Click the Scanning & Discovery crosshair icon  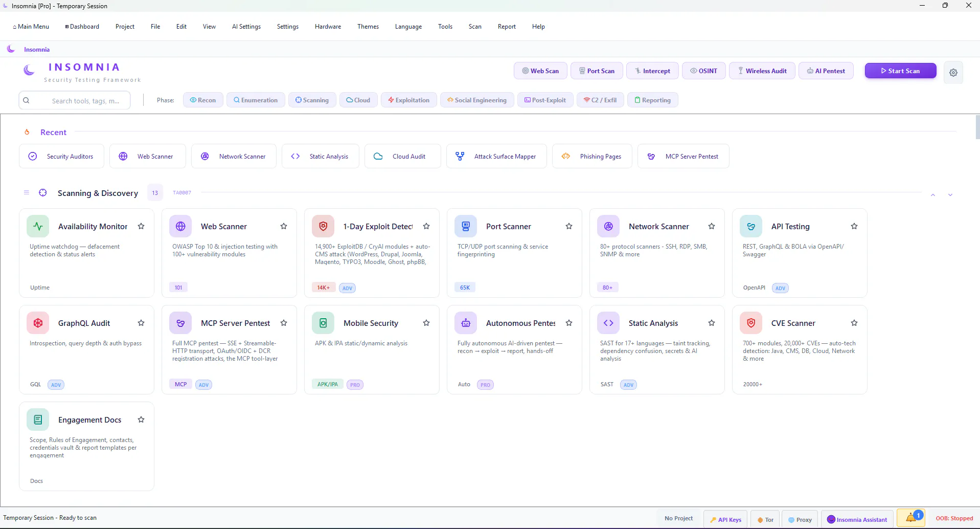(x=43, y=193)
